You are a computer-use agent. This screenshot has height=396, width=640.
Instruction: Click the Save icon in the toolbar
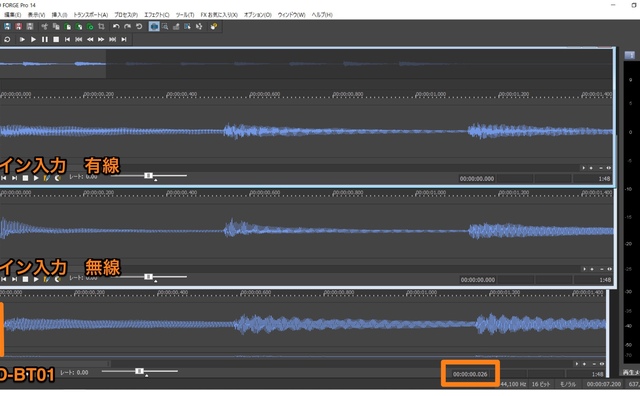(7, 27)
